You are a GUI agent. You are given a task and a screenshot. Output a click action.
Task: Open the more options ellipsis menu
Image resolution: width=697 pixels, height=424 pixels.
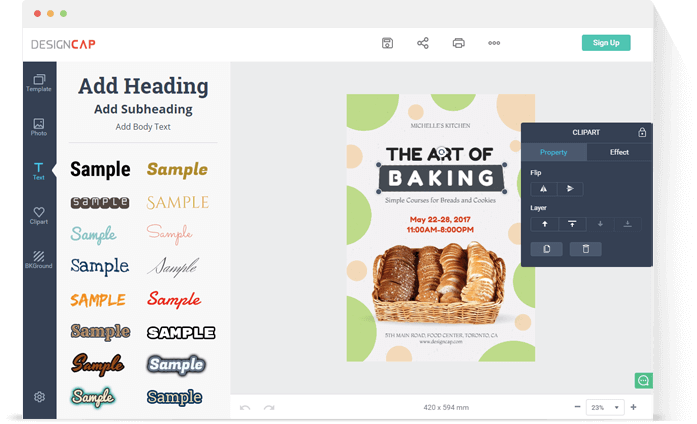tap(494, 43)
